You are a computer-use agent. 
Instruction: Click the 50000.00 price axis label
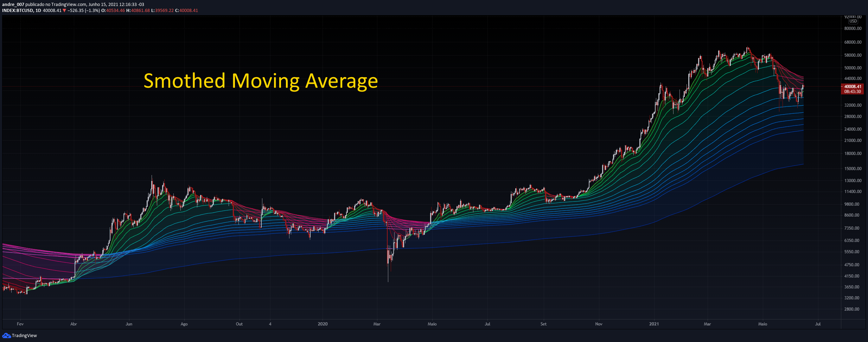click(x=853, y=68)
